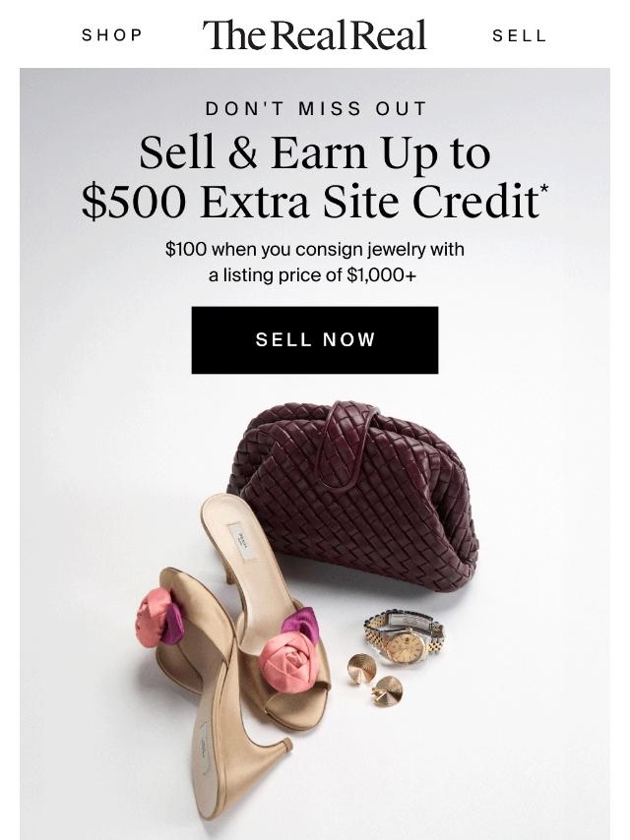This screenshot has height=840, width=630.
Task: Click the pink rose on the upright heel
Action: click(x=286, y=657)
